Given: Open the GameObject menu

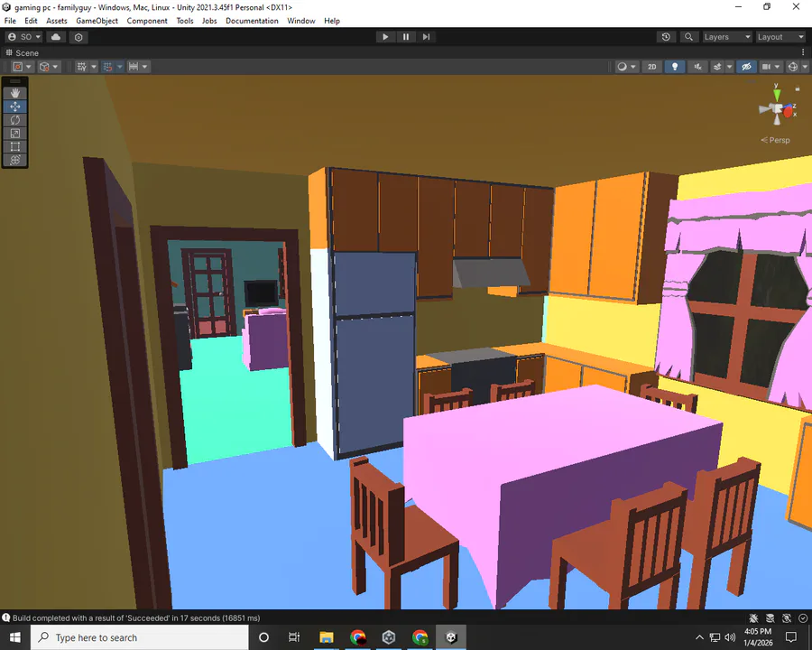Looking at the screenshot, I should pos(97,21).
